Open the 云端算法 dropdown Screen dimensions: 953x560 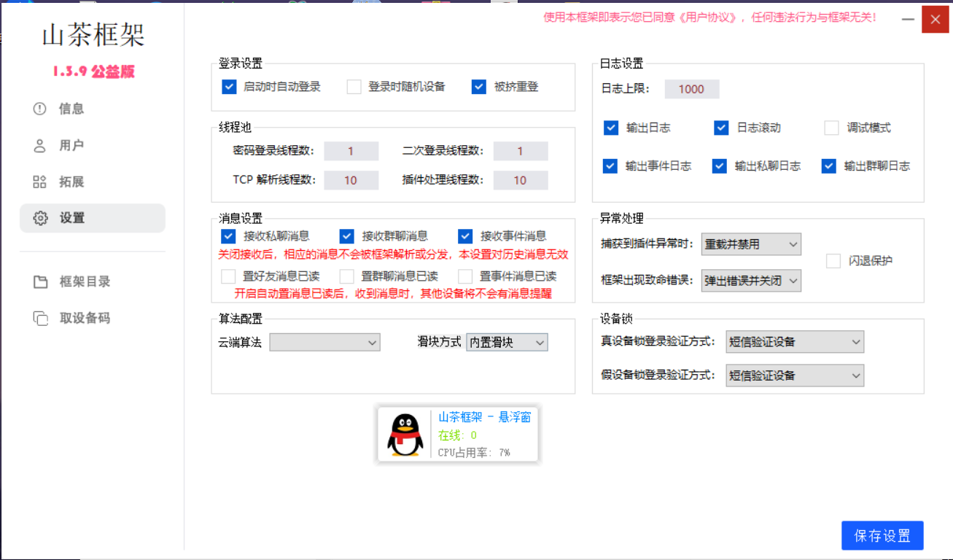[324, 342]
